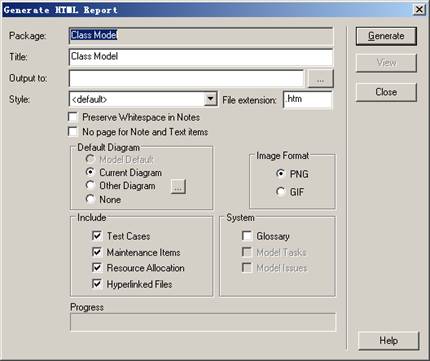Open the Style dropdown list
This screenshot has width=430, height=361.
coord(210,99)
